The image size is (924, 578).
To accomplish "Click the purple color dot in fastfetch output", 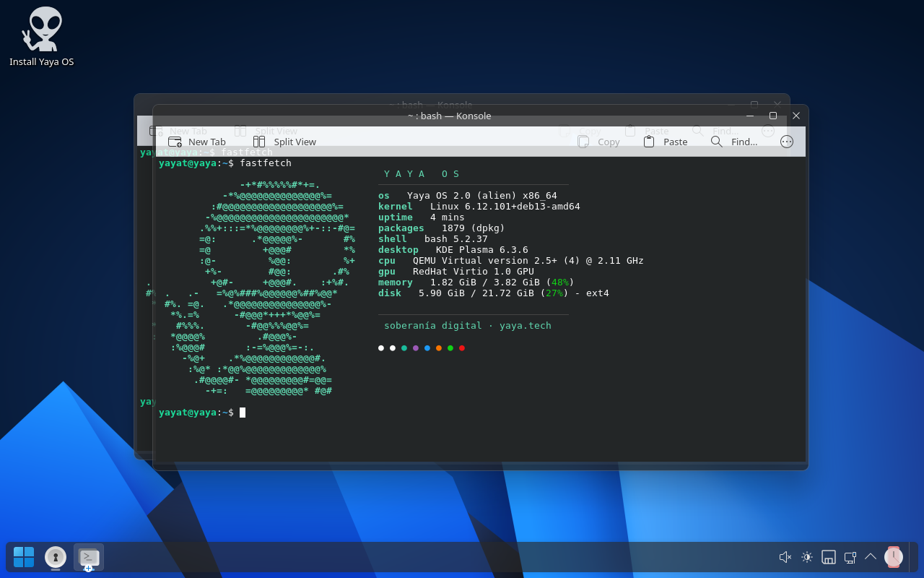I will tap(416, 348).
